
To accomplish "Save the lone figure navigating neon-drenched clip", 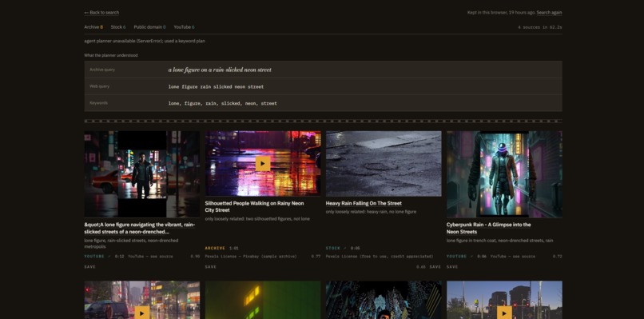I will (x=90, y=267).
